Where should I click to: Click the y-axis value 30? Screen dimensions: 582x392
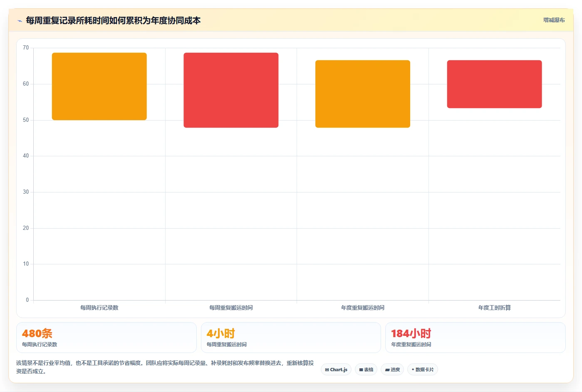tap(26, 192)
